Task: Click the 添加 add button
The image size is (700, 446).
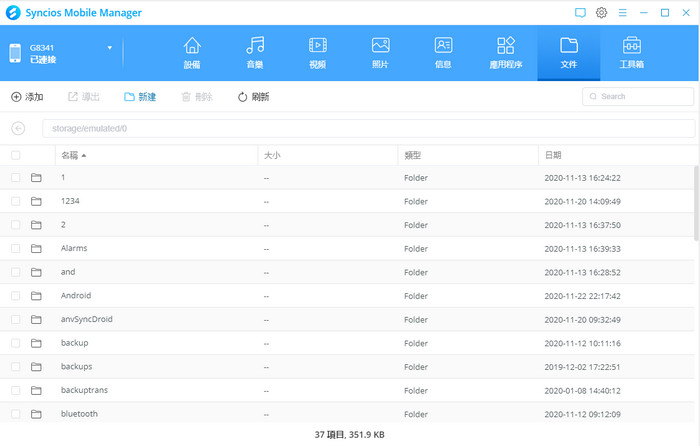Action: click(x=27, y=97)
